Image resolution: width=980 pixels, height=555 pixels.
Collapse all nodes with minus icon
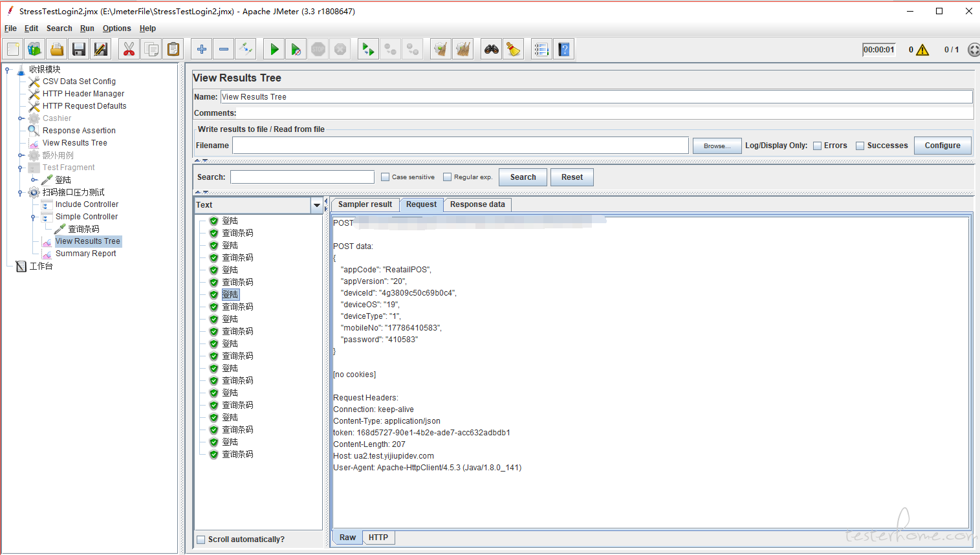(x=224, y=49)
